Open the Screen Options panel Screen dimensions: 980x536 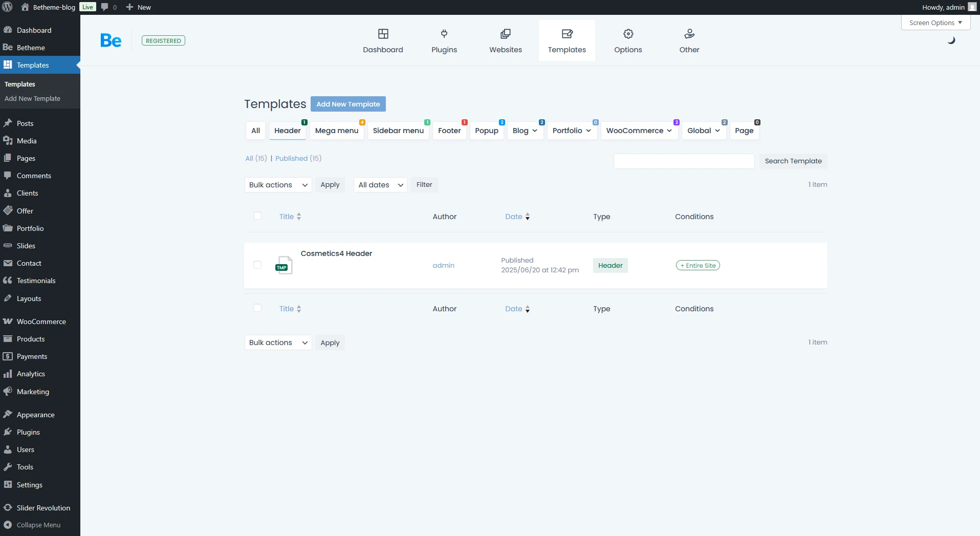click(x=936, y=22)
